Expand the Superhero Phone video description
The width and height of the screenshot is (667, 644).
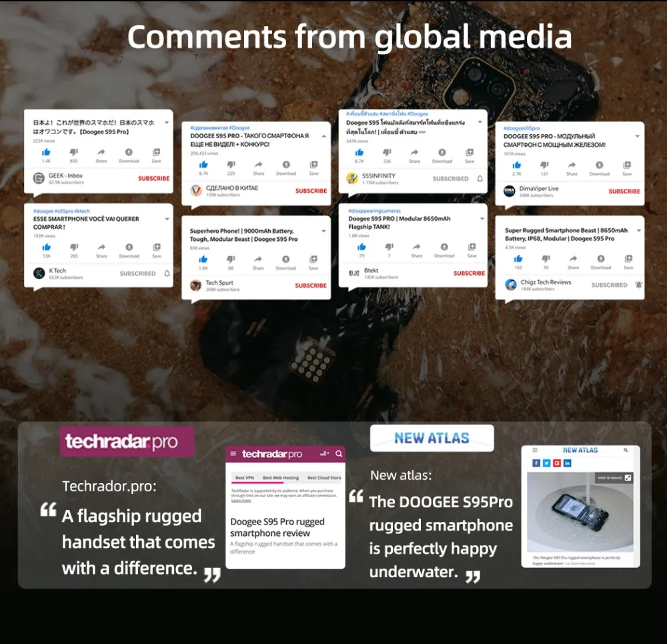click(x=323, y=231)
